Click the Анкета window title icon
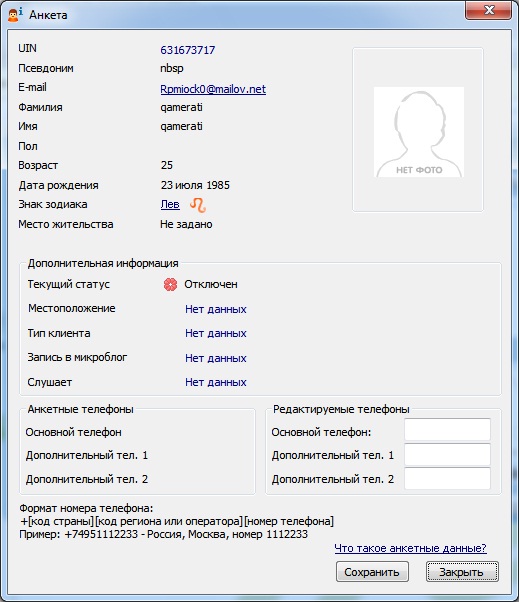Image resolution: width=519 pixels, height=602 pixels. point(15,15)
